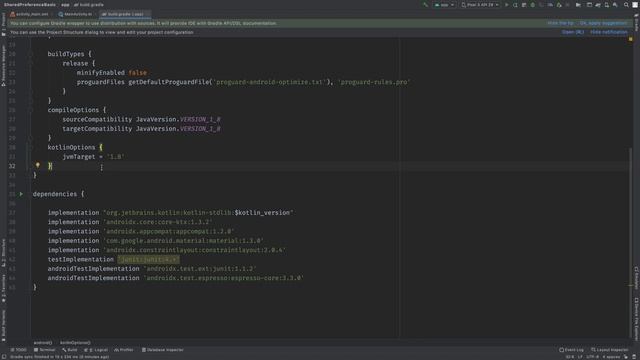Click the run arrow beside dependencies
Viewport: 640px width, 360px height.
click(x=21, y=194)
